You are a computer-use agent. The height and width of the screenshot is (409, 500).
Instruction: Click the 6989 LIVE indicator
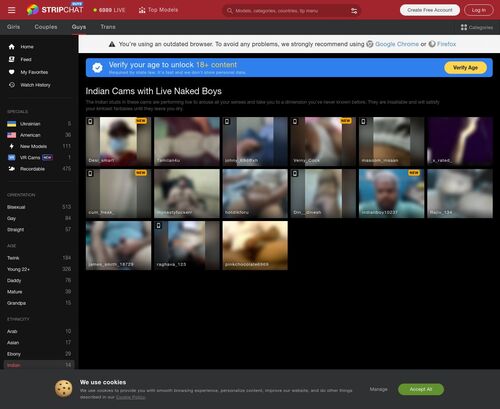tap(109, 10)
